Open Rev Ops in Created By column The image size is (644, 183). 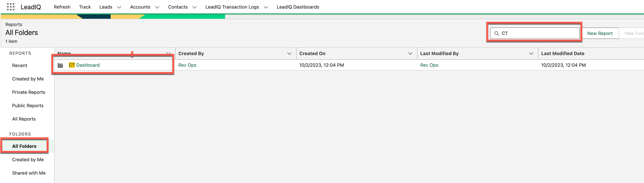(x=187, y=65)
